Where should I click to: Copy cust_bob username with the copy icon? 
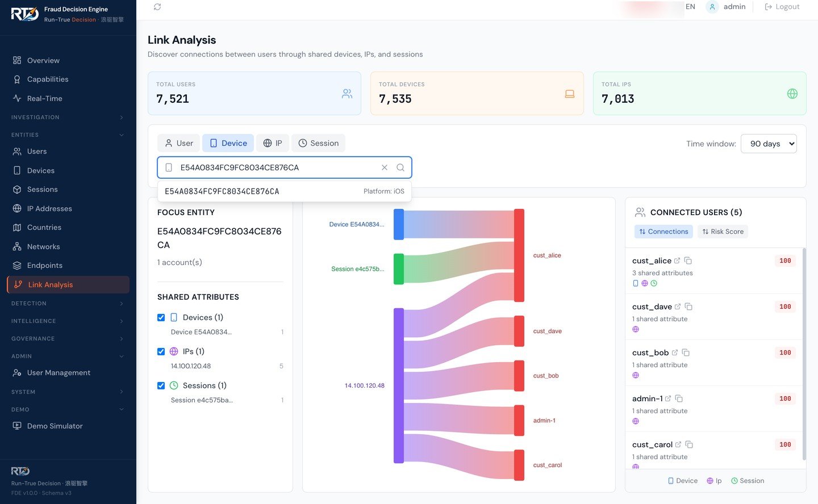[686, 352]
